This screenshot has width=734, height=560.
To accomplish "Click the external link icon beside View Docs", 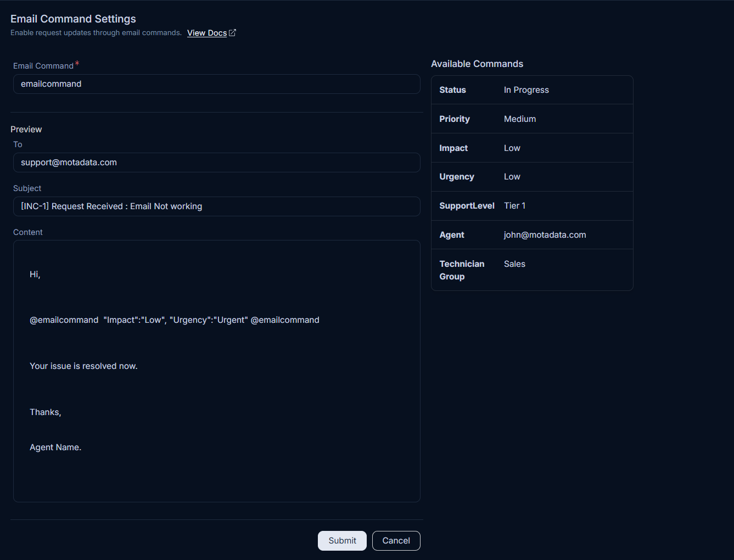I will [x=232, y=33].
